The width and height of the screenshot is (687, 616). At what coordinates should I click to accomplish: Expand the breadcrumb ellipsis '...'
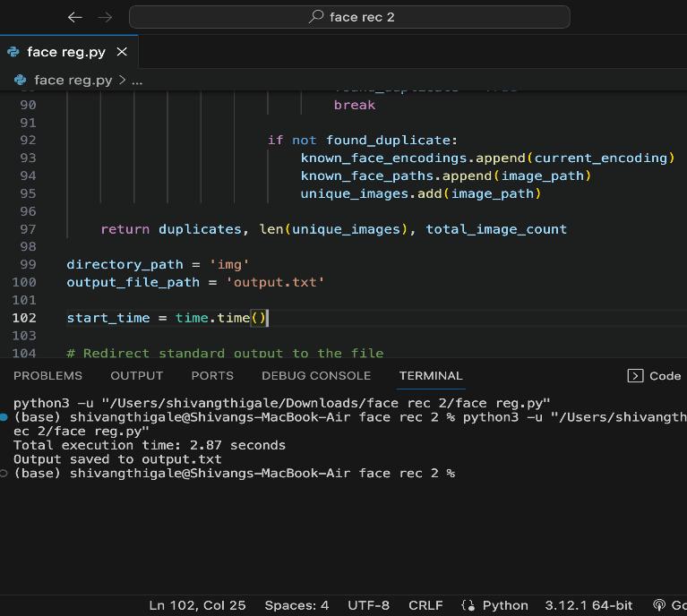(137, 81)
